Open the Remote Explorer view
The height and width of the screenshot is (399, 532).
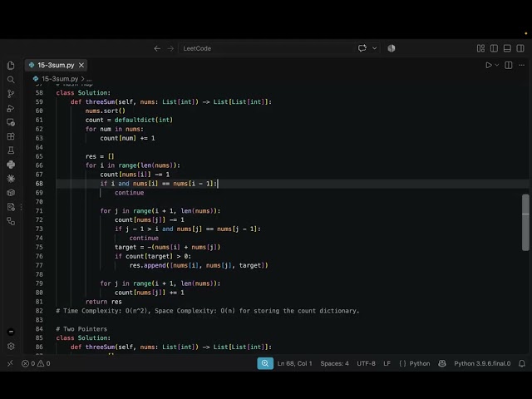coord(11,122)
